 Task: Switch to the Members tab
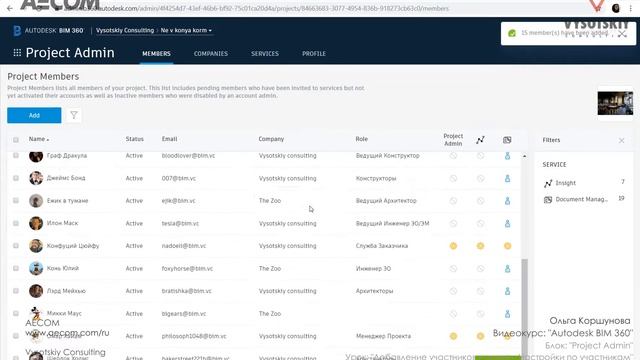coord(156,53)
